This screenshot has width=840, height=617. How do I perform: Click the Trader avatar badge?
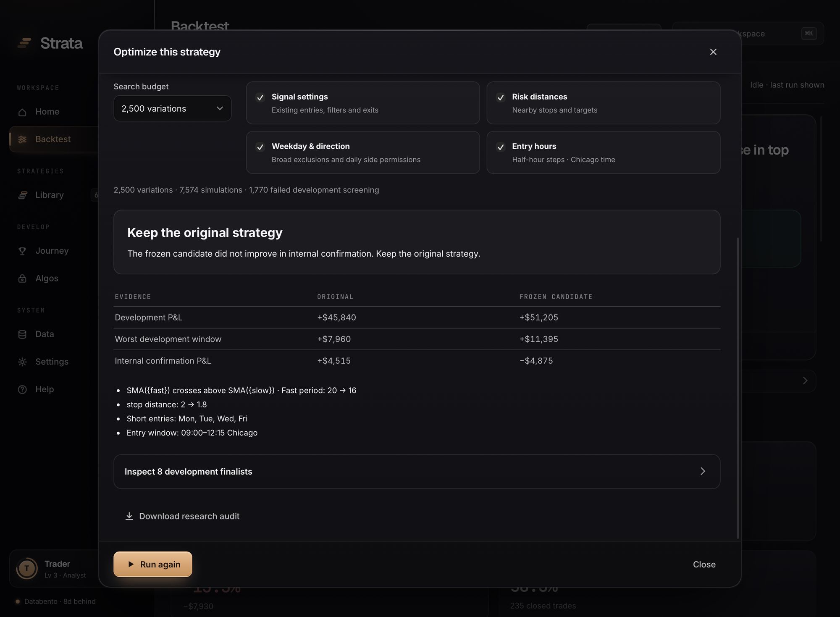27,569
